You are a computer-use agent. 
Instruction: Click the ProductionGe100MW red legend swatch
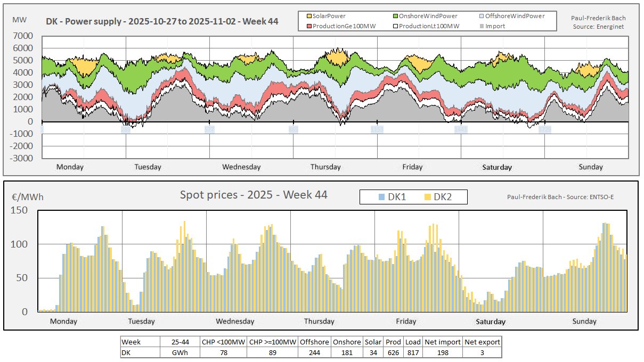[x=308, y=26]
